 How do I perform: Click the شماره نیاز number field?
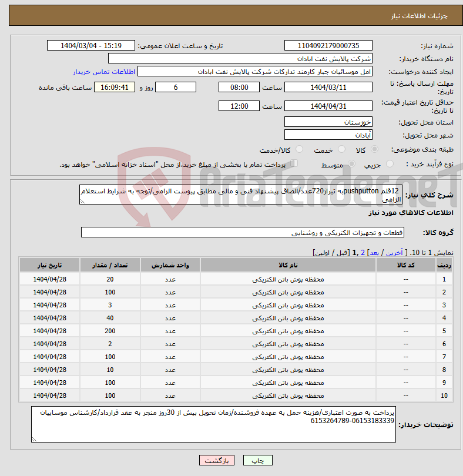pos(328,45)
